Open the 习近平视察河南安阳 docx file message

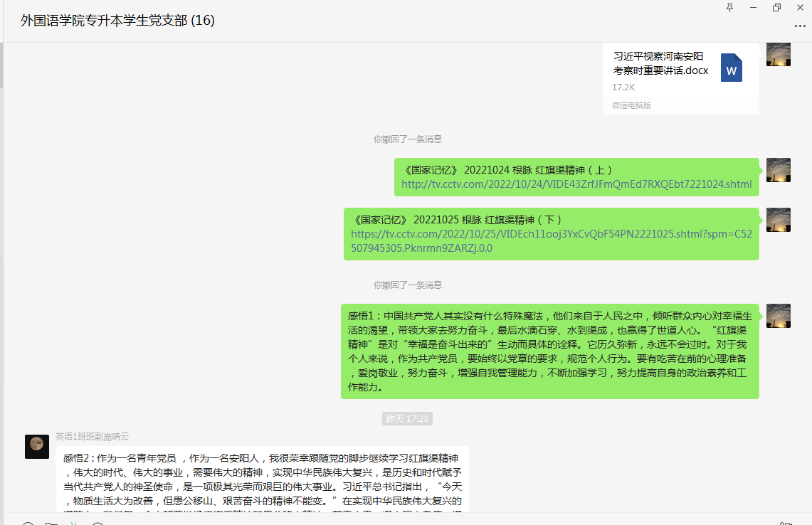coord(660,63)
